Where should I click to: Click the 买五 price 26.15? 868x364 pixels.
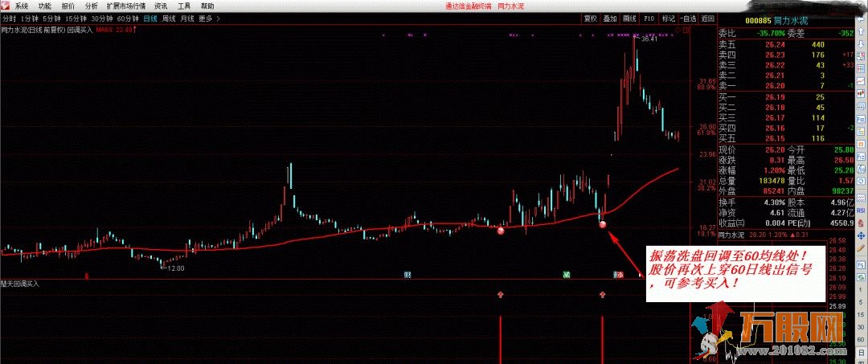[774, 137]
